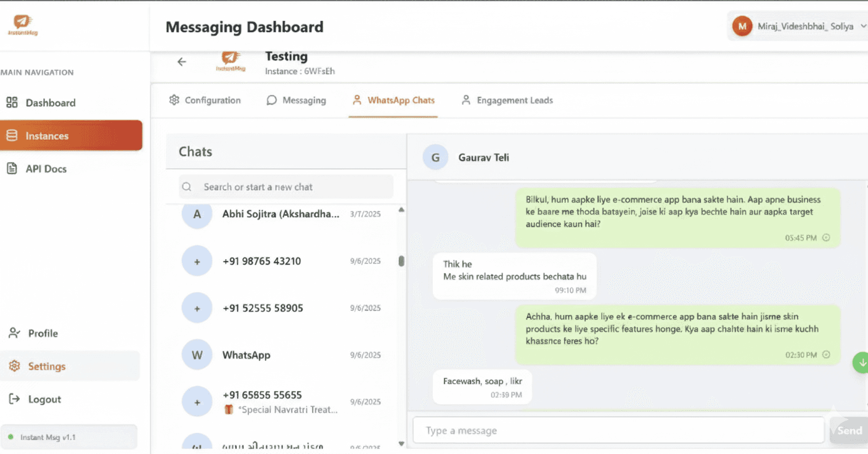Click the back arrow next to Testing
The width and height of the screenshot is (868, 454).
[x=181, y=62]
